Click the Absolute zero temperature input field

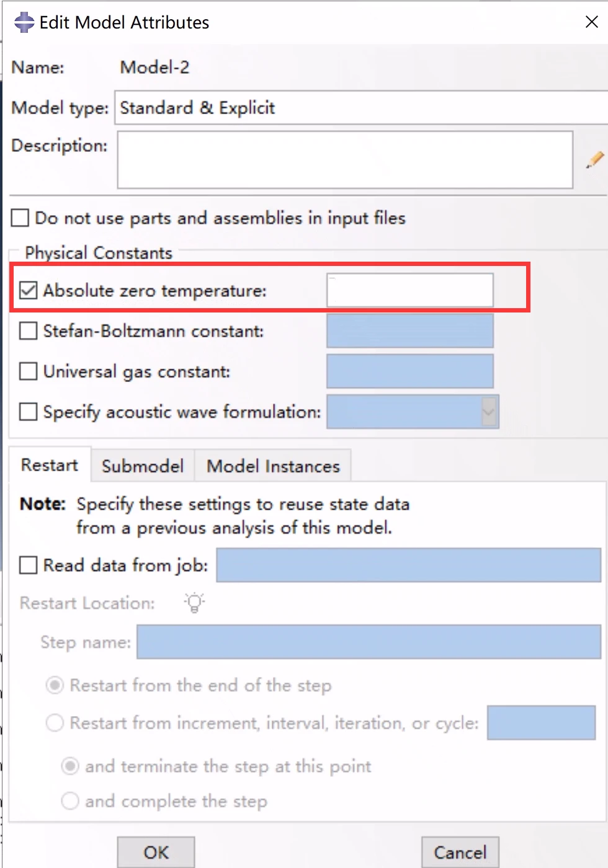409,290
